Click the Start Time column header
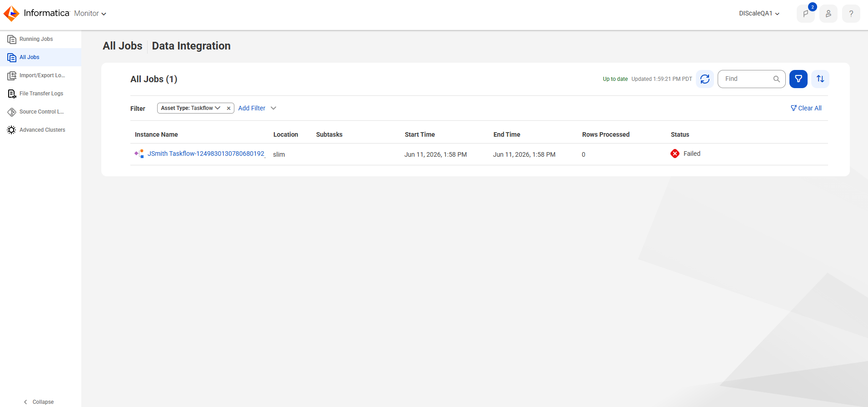This screenshot has height=407, width=868. click(x=420, y=134)
